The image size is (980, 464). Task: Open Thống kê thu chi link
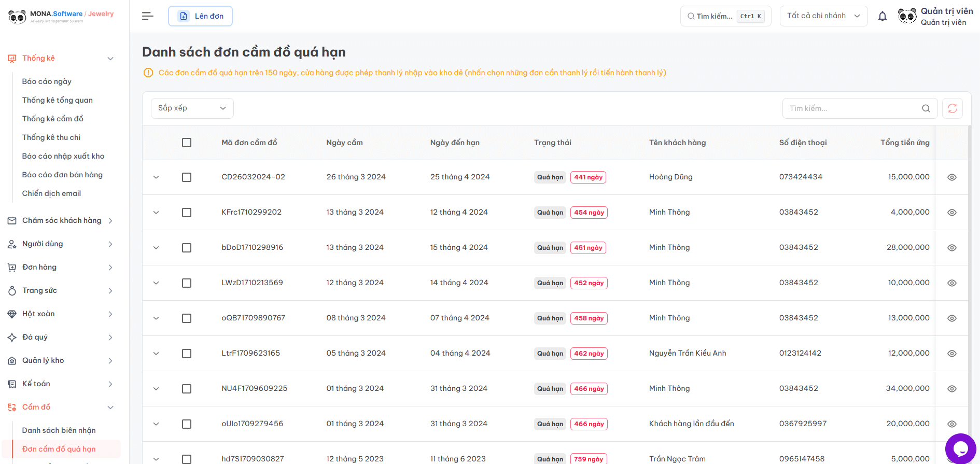[51, 137]
